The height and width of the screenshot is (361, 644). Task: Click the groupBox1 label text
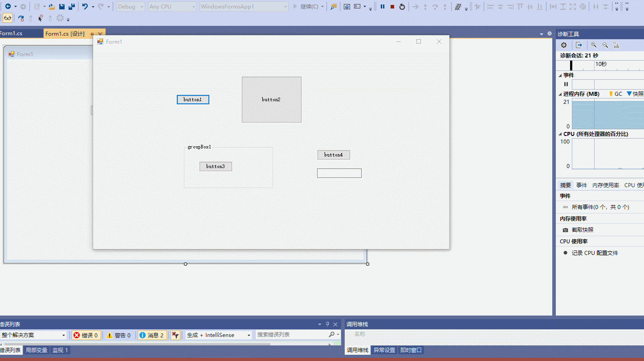[199, 147]
